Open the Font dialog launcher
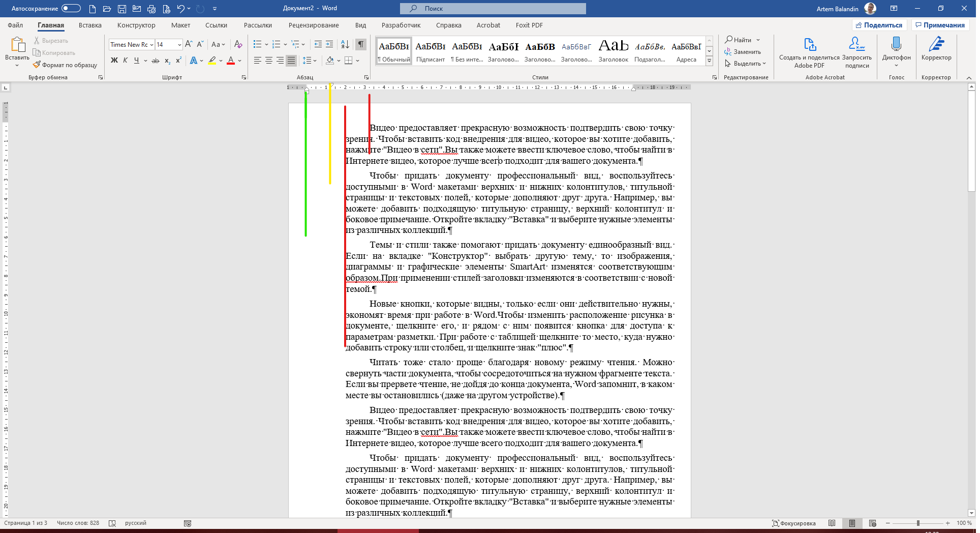This screenshot has width=980, height=533. tap(244, 77)
